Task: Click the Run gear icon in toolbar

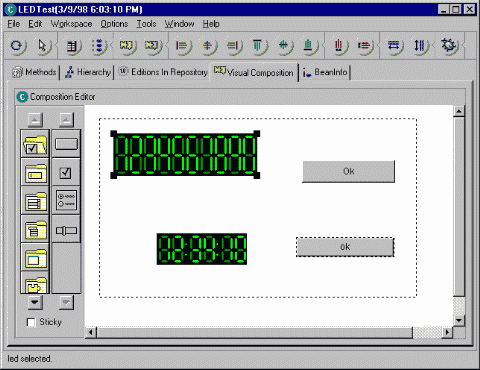Action: [x=448, y=45]
